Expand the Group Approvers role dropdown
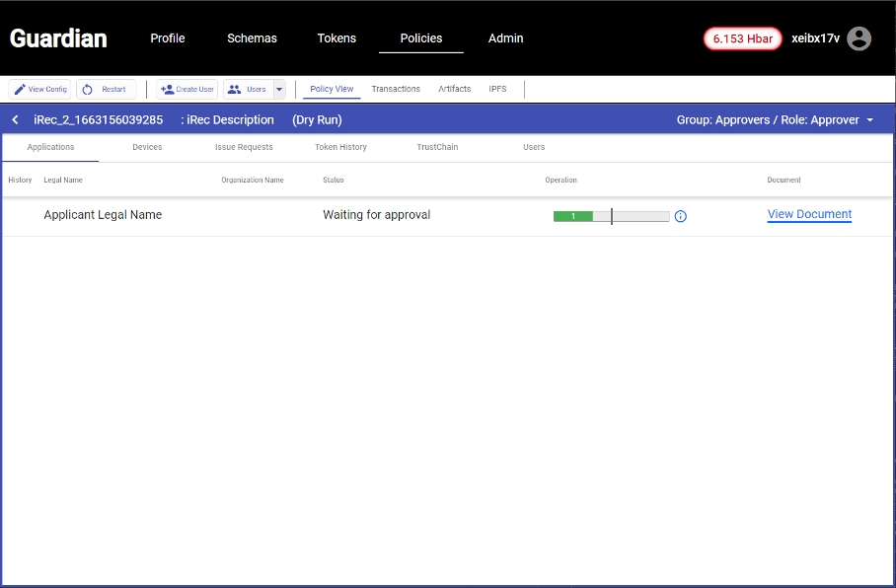Image resolution: width=896 pixels, height=588 pixels. tap(869, 120)
